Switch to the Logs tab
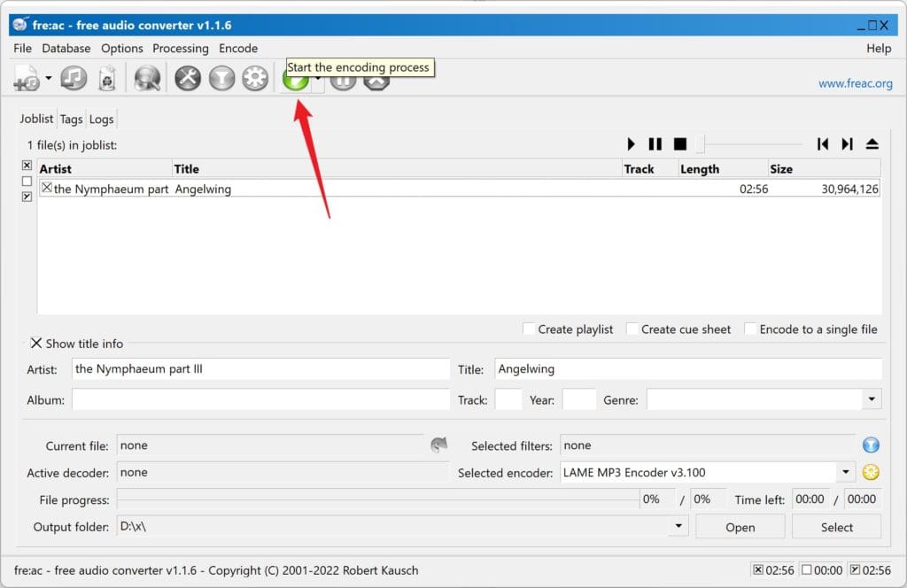This screenshot has width=907, height=588. click(x=101, y=119)
